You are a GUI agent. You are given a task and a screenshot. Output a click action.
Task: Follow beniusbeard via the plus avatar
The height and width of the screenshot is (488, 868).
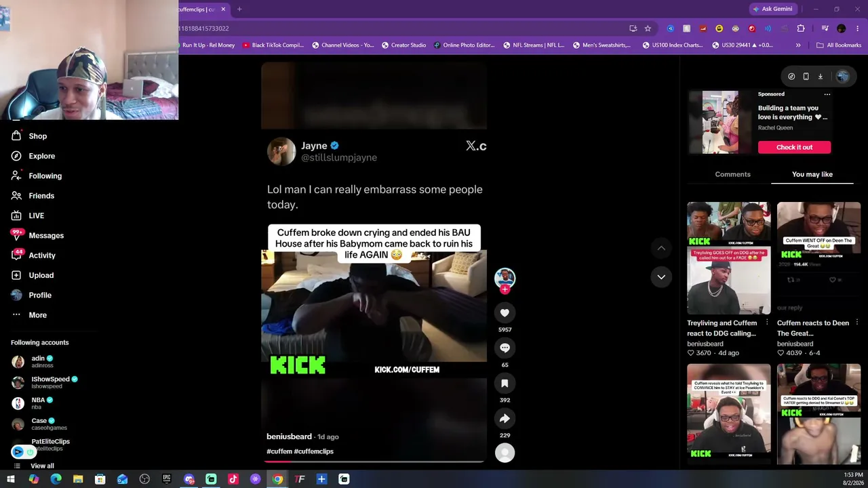coord(505,289)
